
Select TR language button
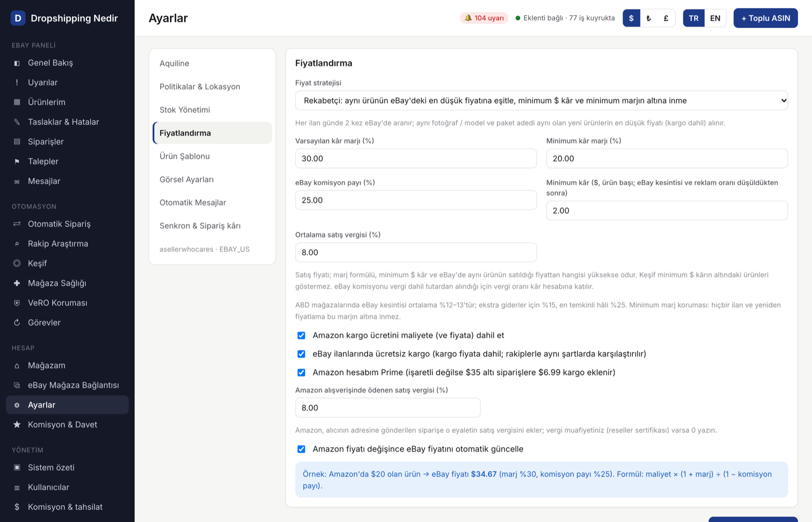pos(694,18)
